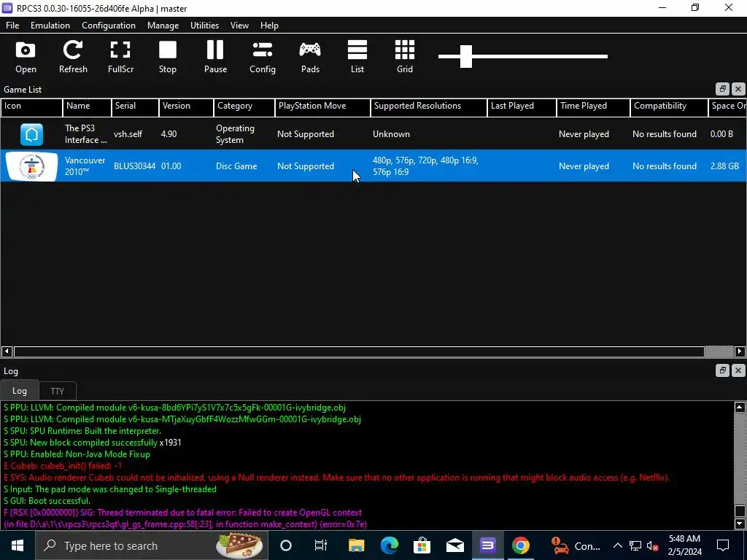The height and width of the screenshot is (560, 747).
Task: Open the Help menu
Action: click(x=269, y=26)
